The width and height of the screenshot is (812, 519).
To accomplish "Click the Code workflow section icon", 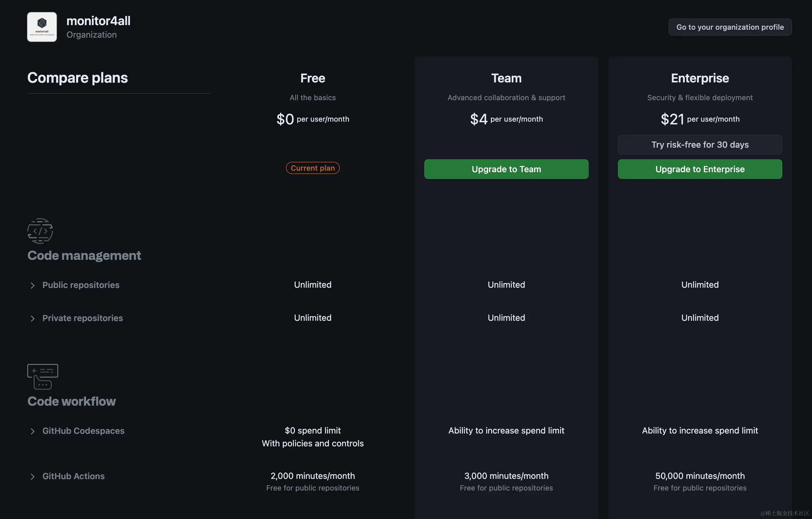I will 43,377.
